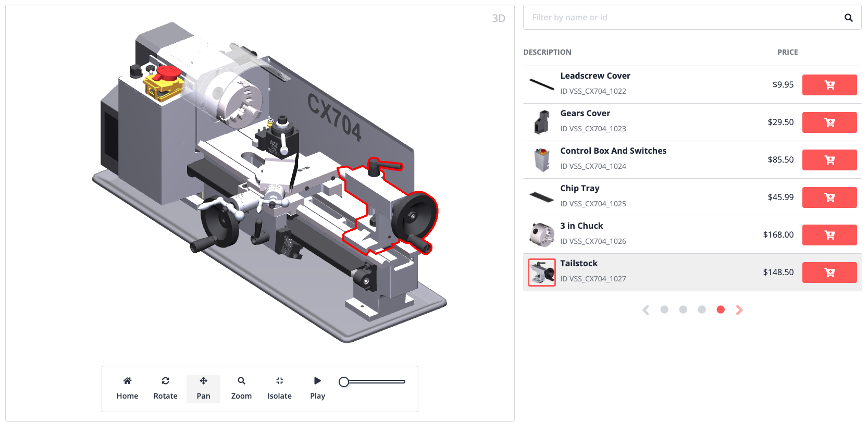The height and width of the screenshot is (433, 868).
Task: Add Leadscrew Cover to cart
Action: coord(829,85)
